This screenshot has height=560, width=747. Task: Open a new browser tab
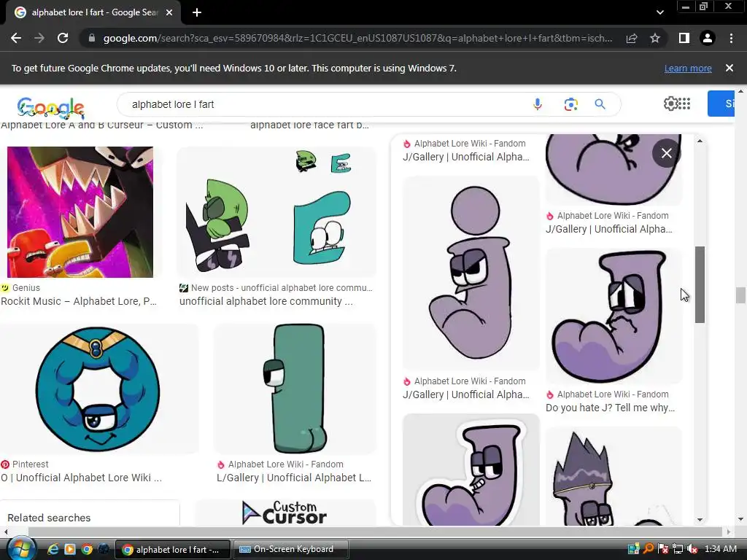197,13
